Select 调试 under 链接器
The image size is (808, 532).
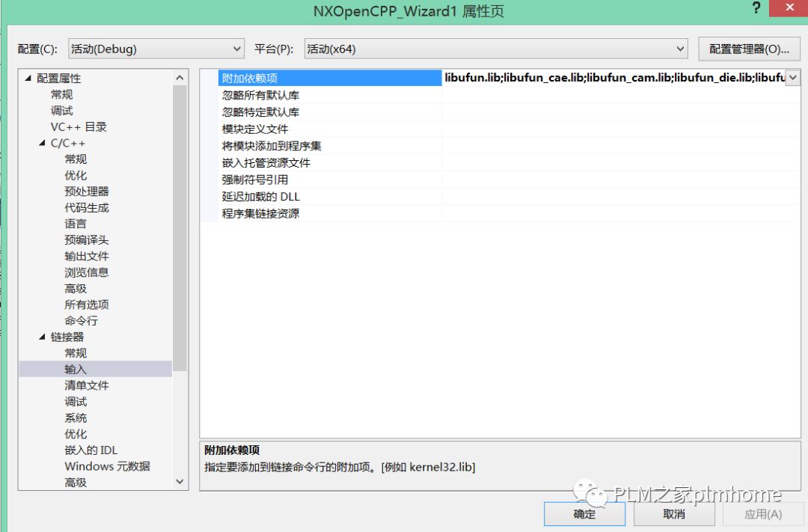click(x=76, y=402)
